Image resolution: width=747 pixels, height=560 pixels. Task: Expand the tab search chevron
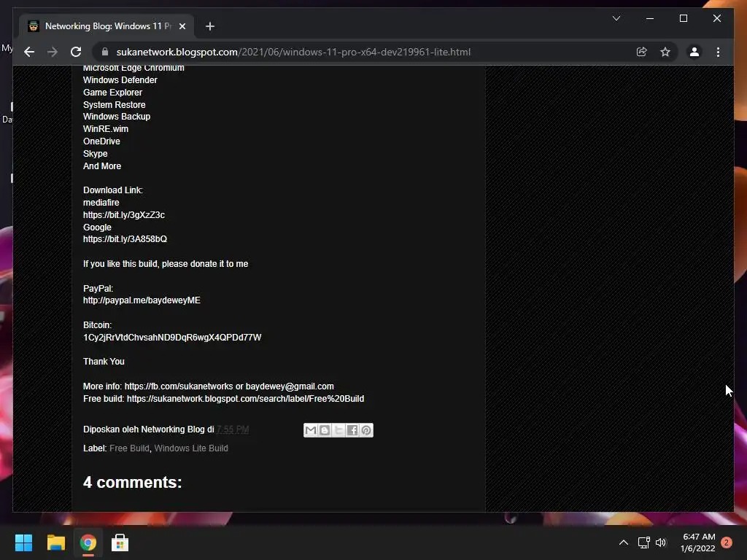click(616, 18)
